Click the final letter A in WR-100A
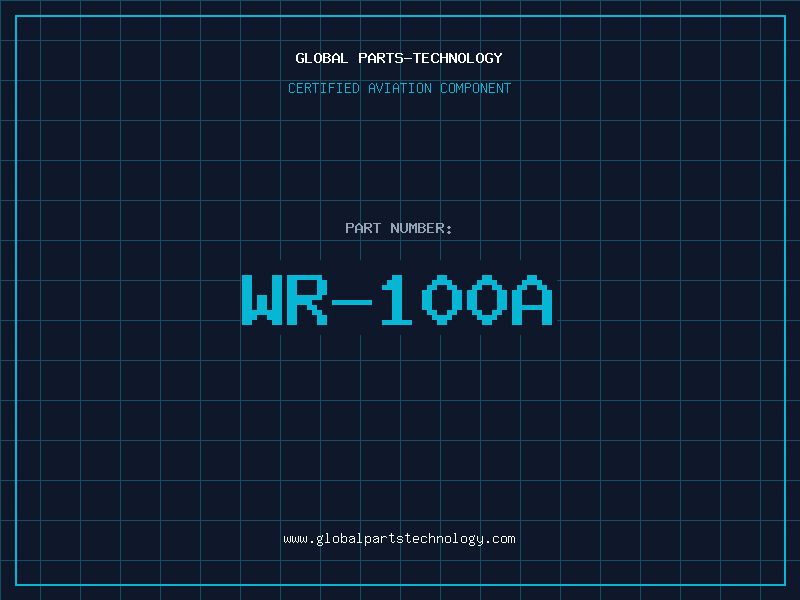800x600 pixels. [x=532, y=300]
